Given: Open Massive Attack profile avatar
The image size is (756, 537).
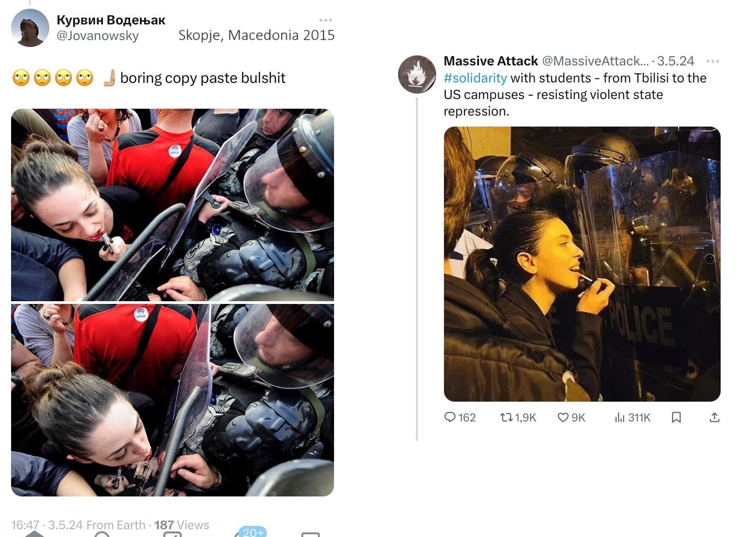Looking at the screenshot, I should click(x=417, y=74).
